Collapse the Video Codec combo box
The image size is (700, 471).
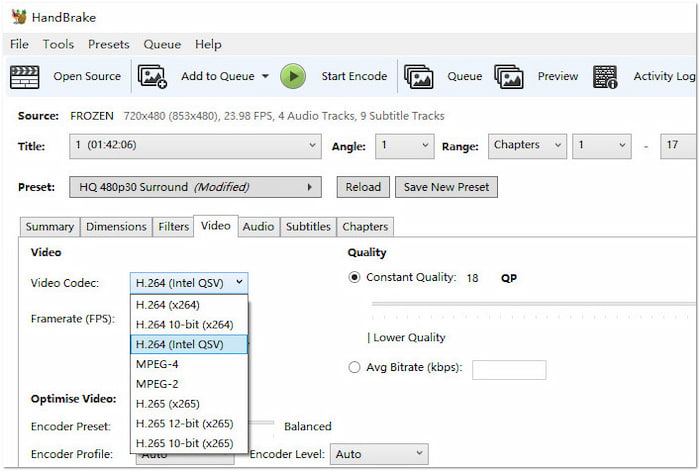189,283
